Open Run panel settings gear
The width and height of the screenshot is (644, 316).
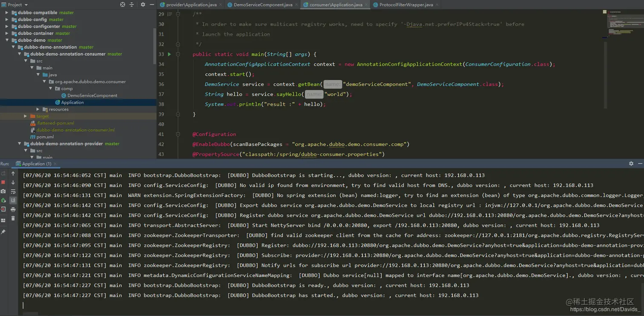click(631, 163)
